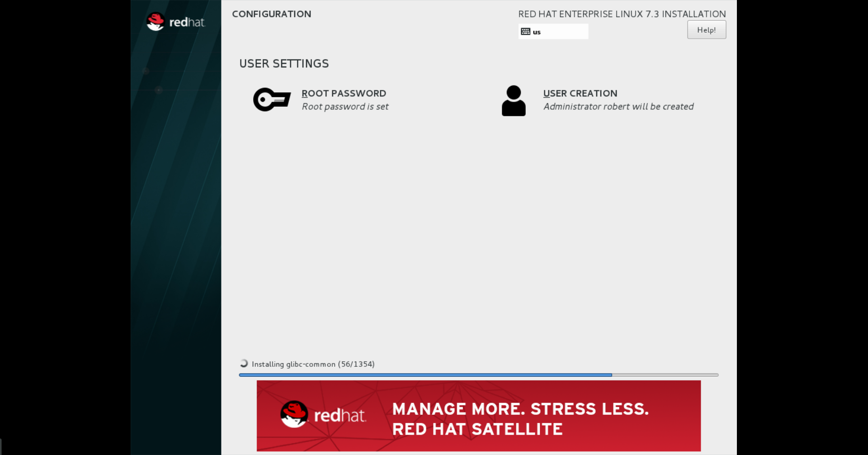Click the Red Hat logo in Satellite banner
The image size is (868, 455).
click(323, 414)
